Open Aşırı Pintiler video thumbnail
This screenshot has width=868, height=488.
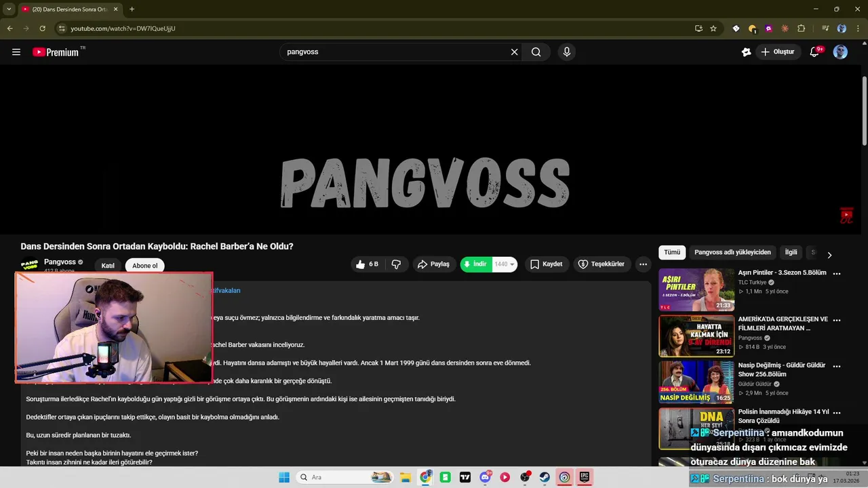point(696,290)
